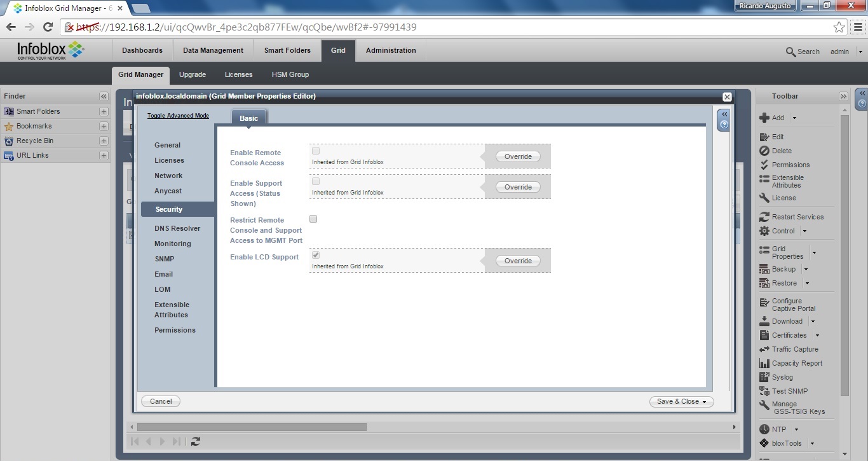Select the Syslog toolbar icon
The height and width of the screenshot is (461, 868).
tap(764, 377)
